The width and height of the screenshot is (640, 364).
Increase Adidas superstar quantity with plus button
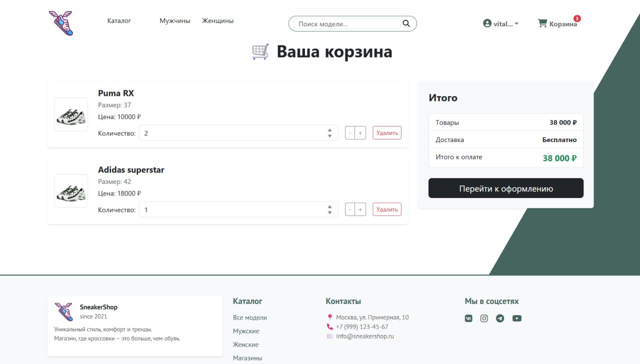pos(360,209)
